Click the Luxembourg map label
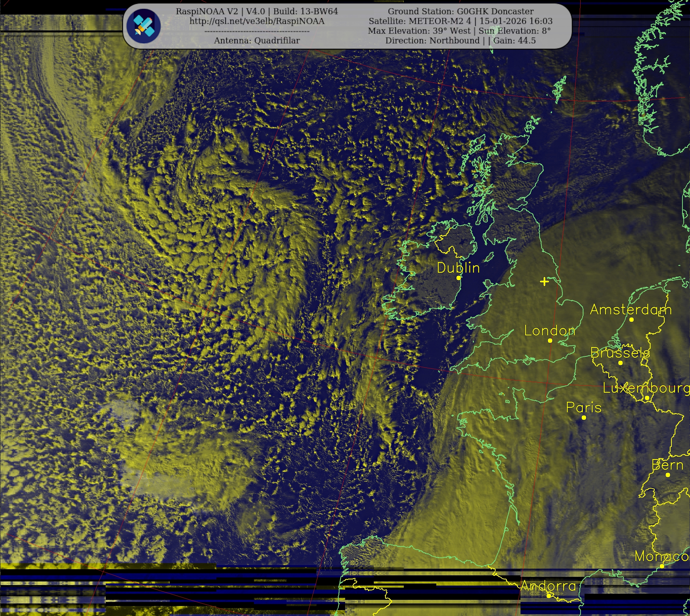Viewport: 690px width, 616px height. [646, 388]
